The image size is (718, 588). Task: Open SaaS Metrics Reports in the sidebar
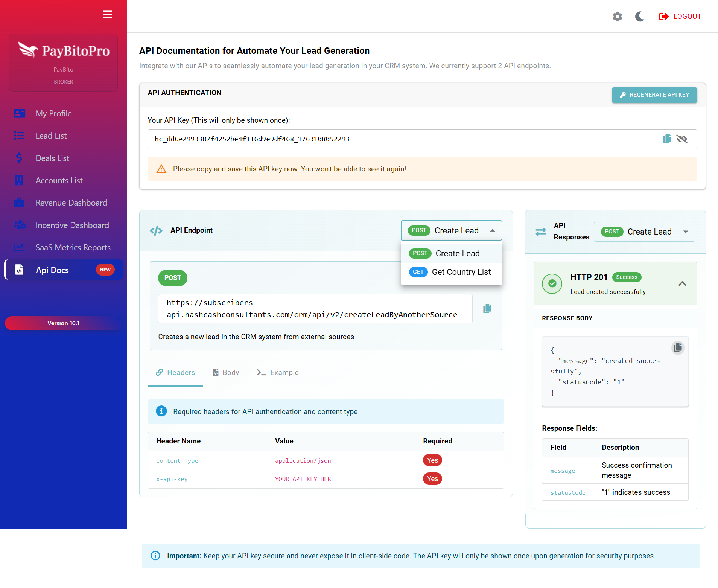73,247
